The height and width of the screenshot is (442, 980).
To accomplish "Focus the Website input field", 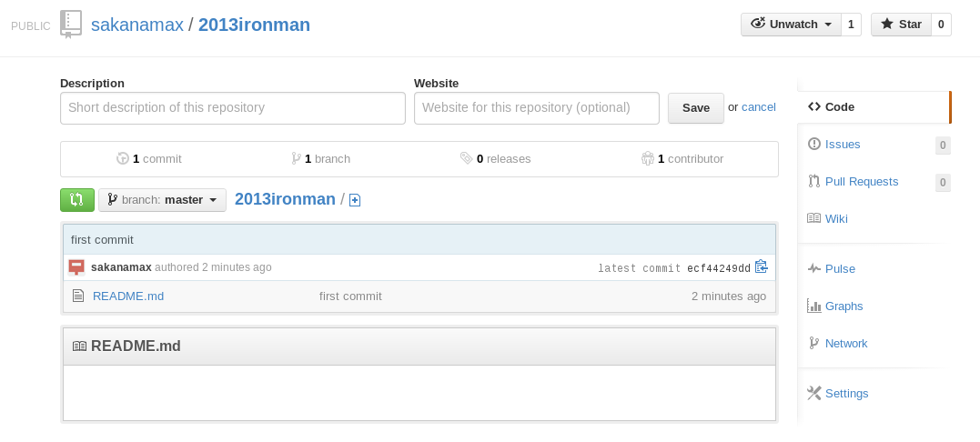I will (536, 108).
